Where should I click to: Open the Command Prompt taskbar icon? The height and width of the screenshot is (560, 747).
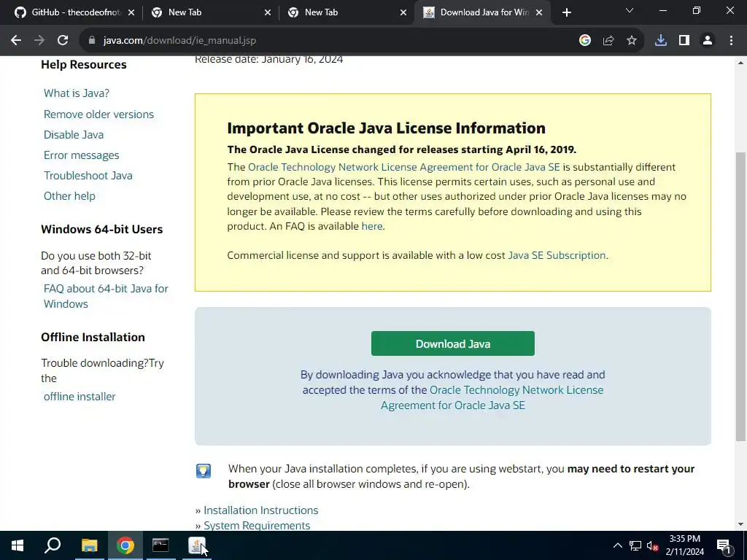(x=160, y=545)
